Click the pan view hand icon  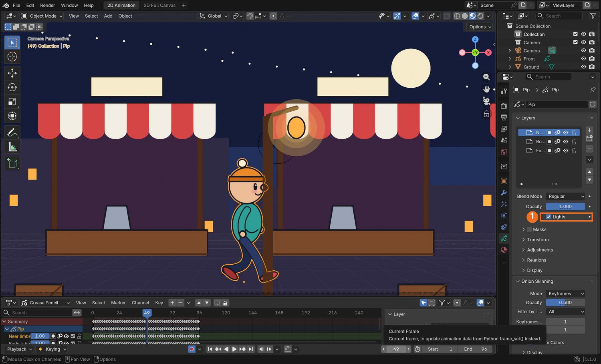pyautogui.click(x=486, y=89)
